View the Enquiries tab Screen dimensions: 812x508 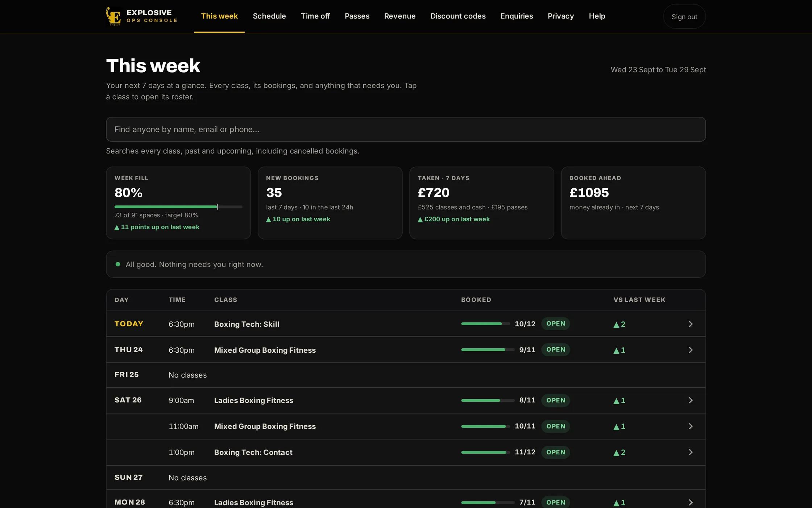517,16
